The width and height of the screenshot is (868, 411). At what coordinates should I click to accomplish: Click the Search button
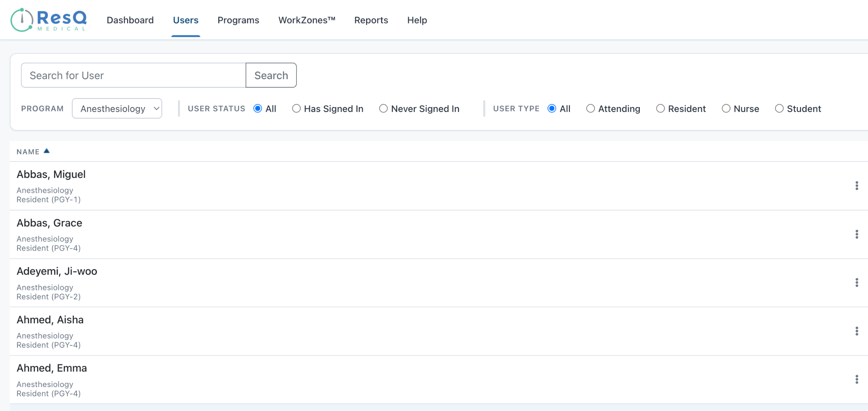coord(271,75)
